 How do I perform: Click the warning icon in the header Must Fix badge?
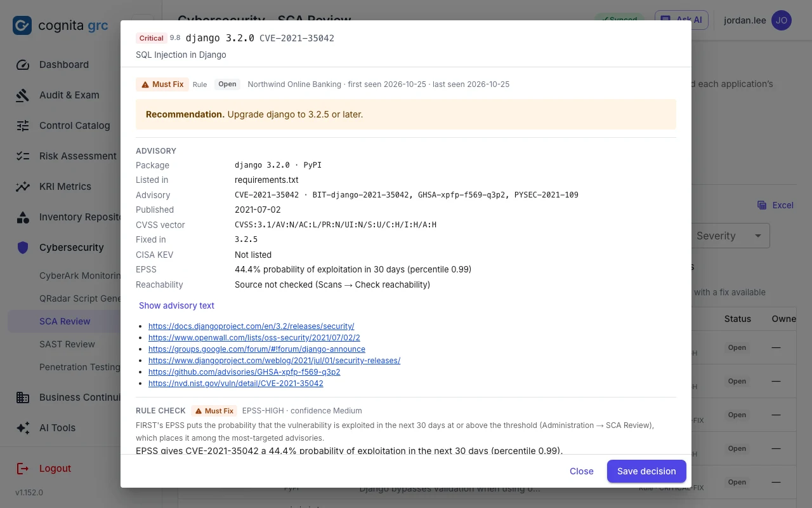pos(145,84)
